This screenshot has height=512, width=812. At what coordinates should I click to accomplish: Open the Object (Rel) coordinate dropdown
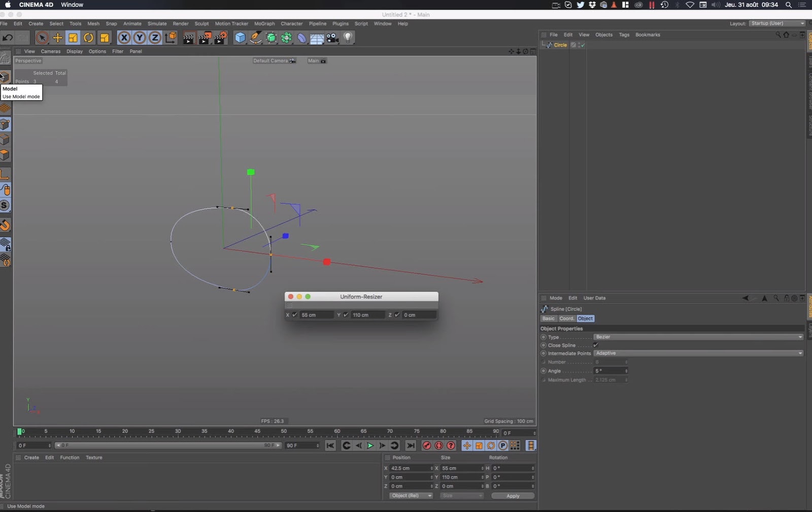411,496
